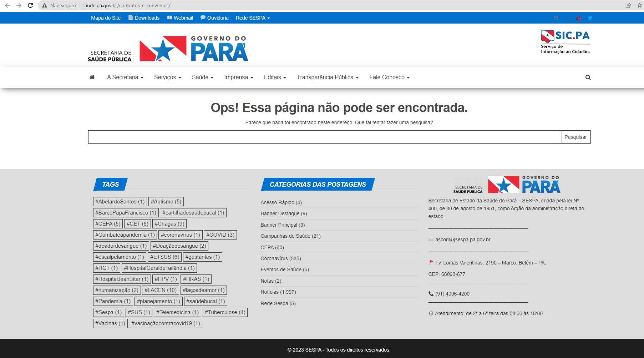Click the SIC.PA citizen information logo
The height and width of the screenshot is (358, 644).
565,42
